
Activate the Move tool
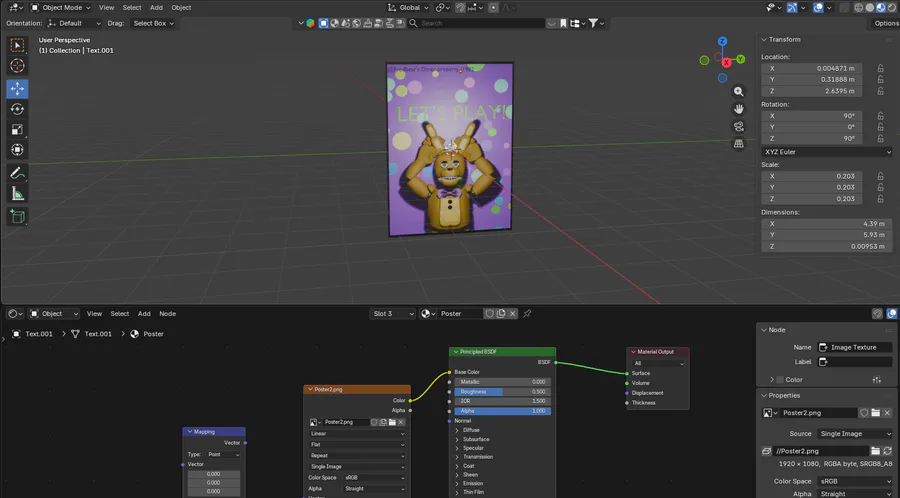pyautogui.click(x=17, y=89)
